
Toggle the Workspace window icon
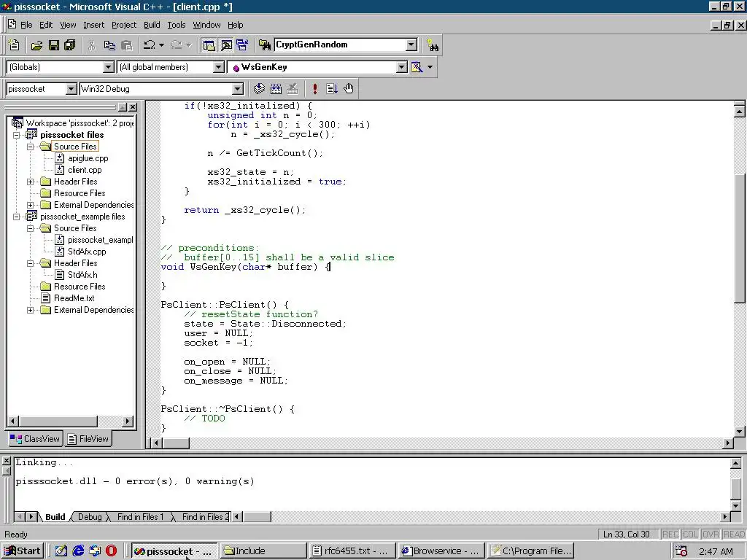point(209,44)
